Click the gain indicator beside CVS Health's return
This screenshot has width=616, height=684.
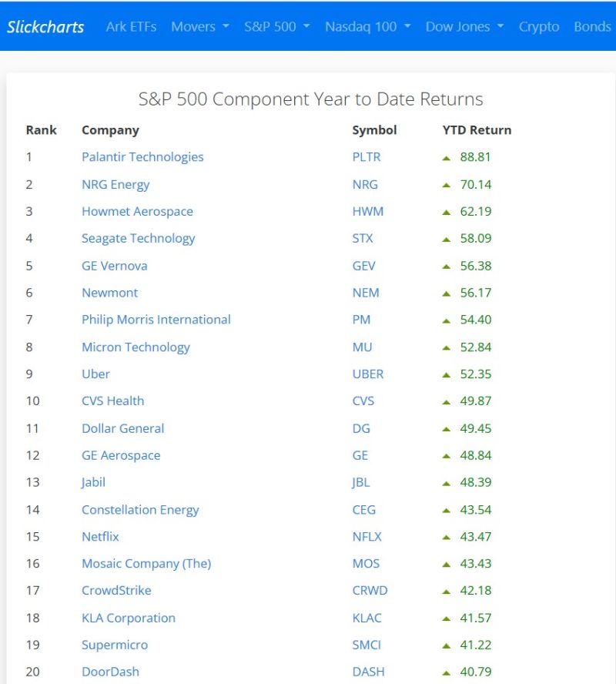pyautogui.click(x=447, y=401)
